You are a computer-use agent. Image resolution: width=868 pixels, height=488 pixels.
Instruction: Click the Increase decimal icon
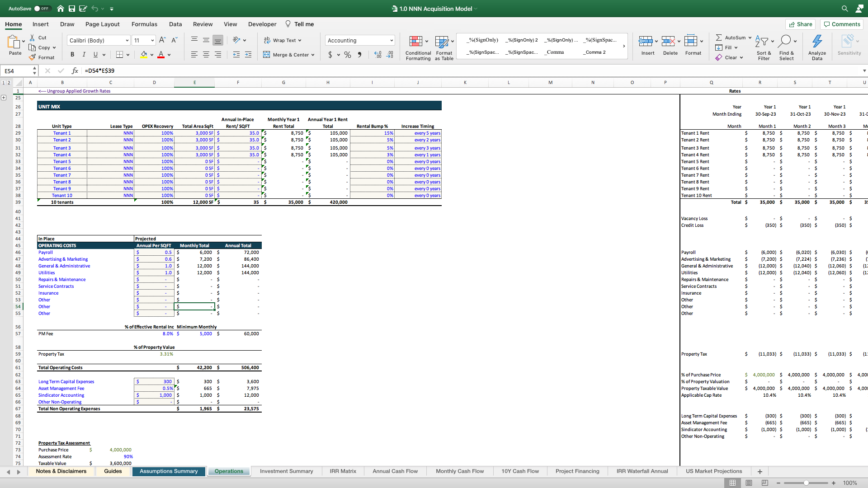click(378, 55)
